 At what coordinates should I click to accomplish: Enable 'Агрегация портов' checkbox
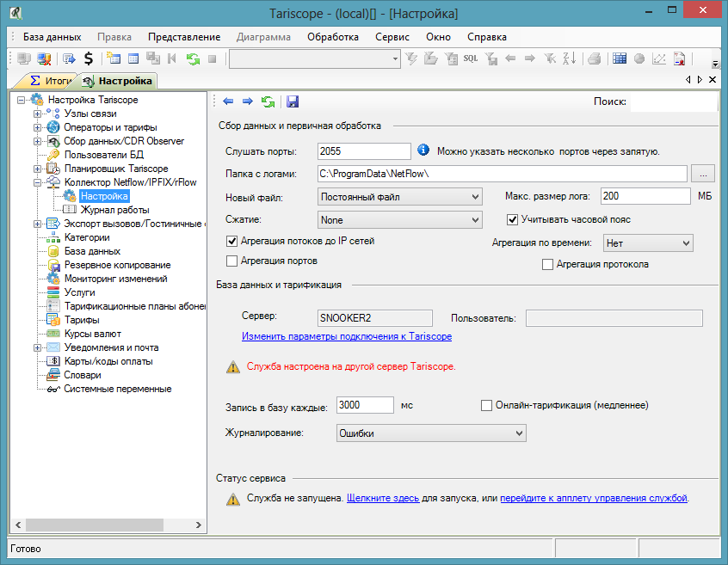click(x=231, y=261)
